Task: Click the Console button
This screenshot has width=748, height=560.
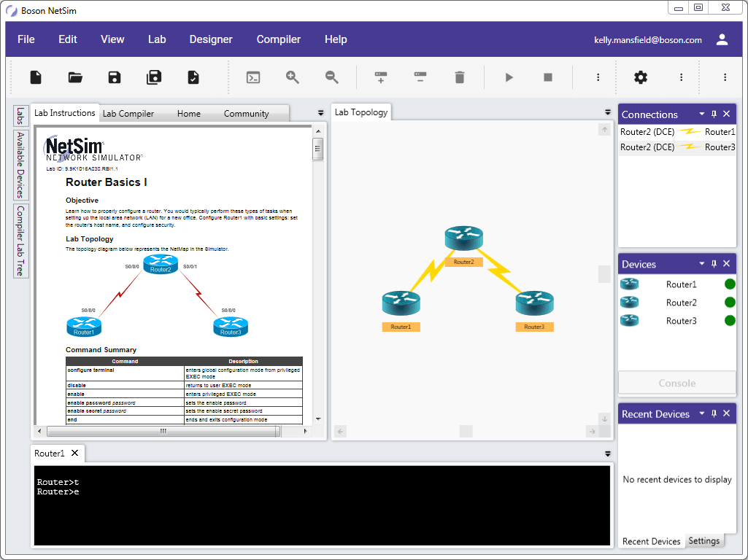Action: coord(676,383)
